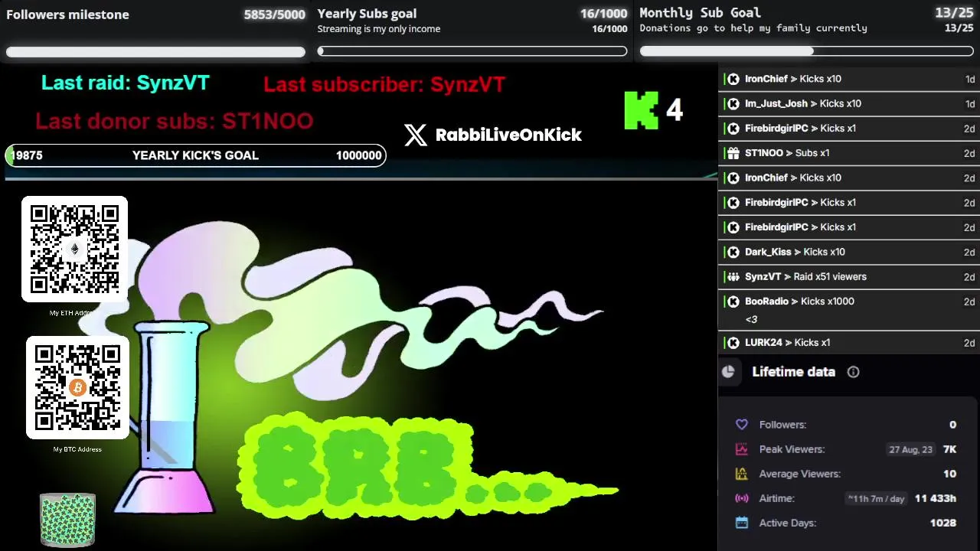The width and height of the screenshot is (980, 551).
Task: Click the Ethereum QR code
Action: [74, 249]
